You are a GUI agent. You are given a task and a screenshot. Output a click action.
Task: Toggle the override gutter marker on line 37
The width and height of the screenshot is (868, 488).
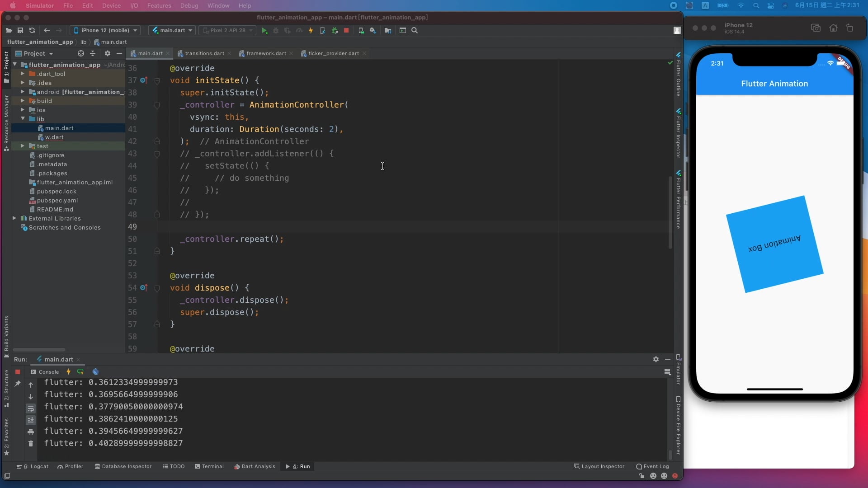pos(143,80)
